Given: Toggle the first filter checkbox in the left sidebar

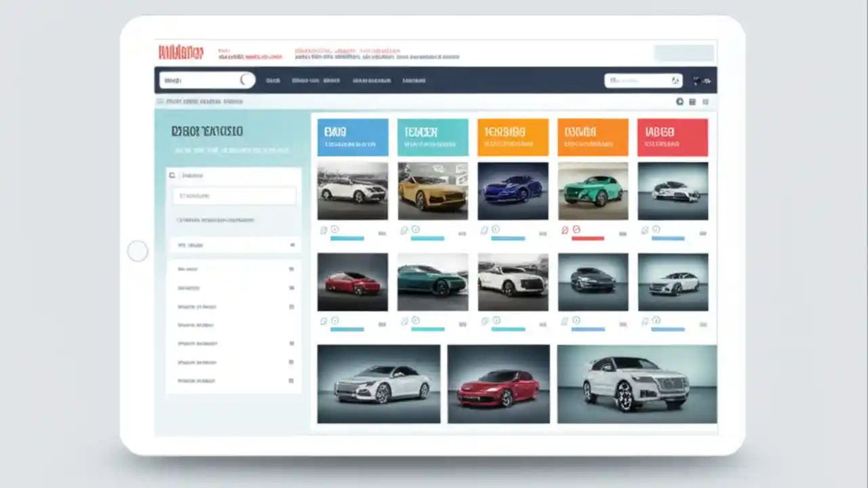Looking at the screenshot, I should coord(292,269).
